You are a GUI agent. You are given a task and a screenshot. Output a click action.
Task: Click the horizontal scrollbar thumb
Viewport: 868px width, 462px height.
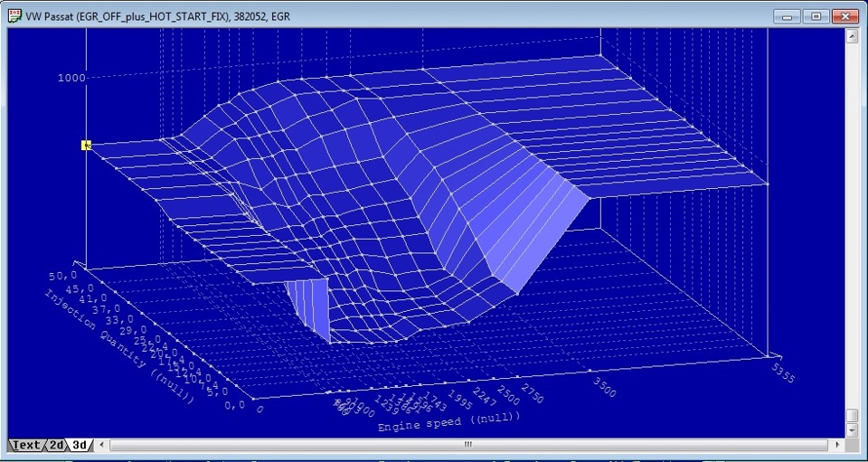tap(468, 445)
